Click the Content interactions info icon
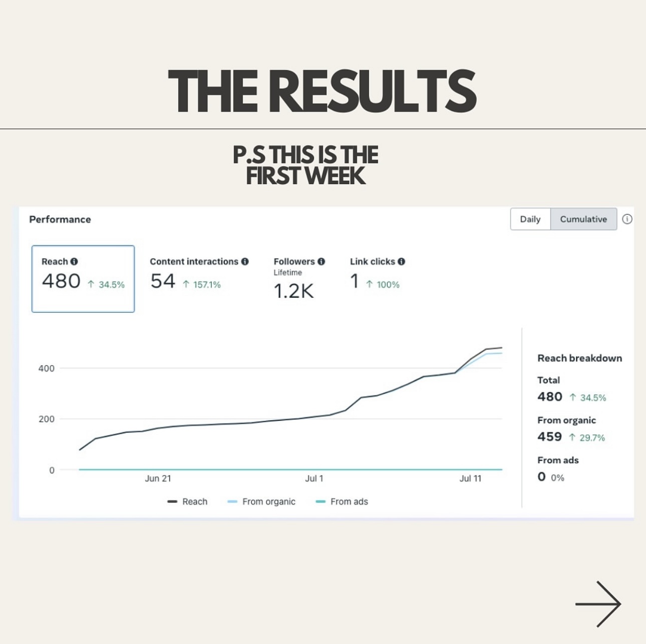The height and width of the screenshot is (644, 646). click(x=245, y=261)
